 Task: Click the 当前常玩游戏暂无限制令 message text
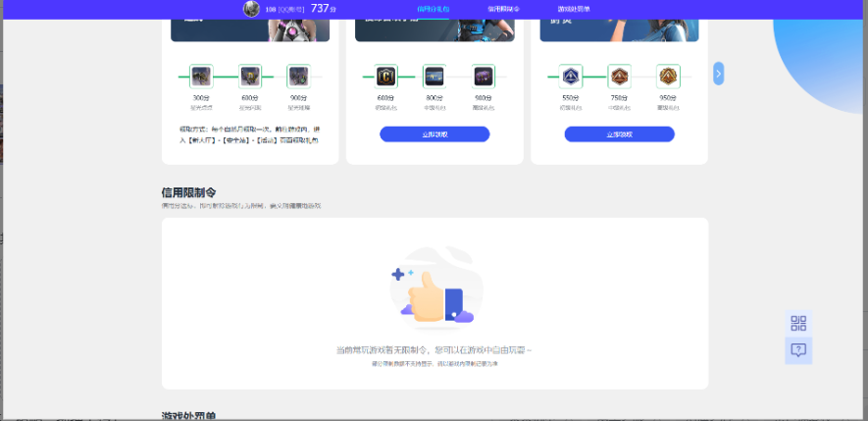point(434,350)
